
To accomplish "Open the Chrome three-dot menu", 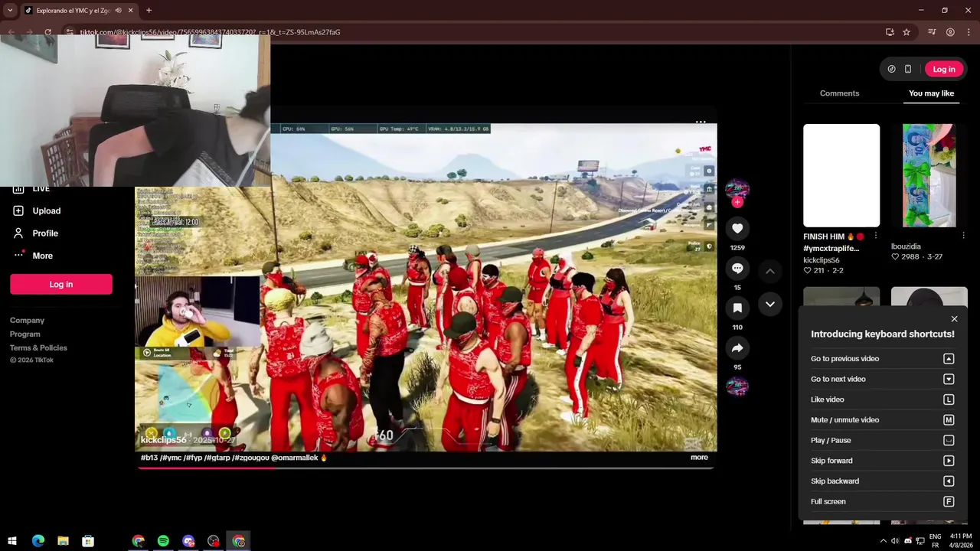I will 968,32.
